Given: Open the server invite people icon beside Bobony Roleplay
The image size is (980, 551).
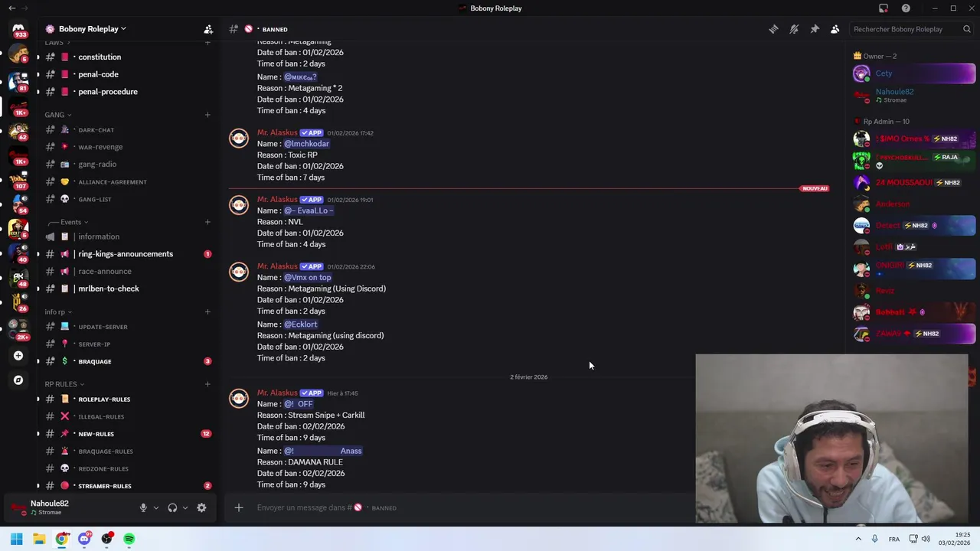Looking at the screenshot, I should [x=208, y=29].
